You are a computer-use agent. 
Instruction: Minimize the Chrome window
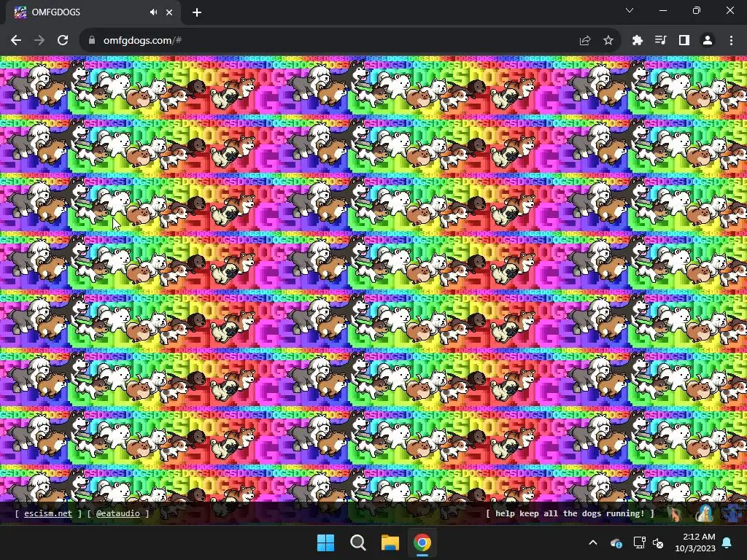click(x=662, y=10)
